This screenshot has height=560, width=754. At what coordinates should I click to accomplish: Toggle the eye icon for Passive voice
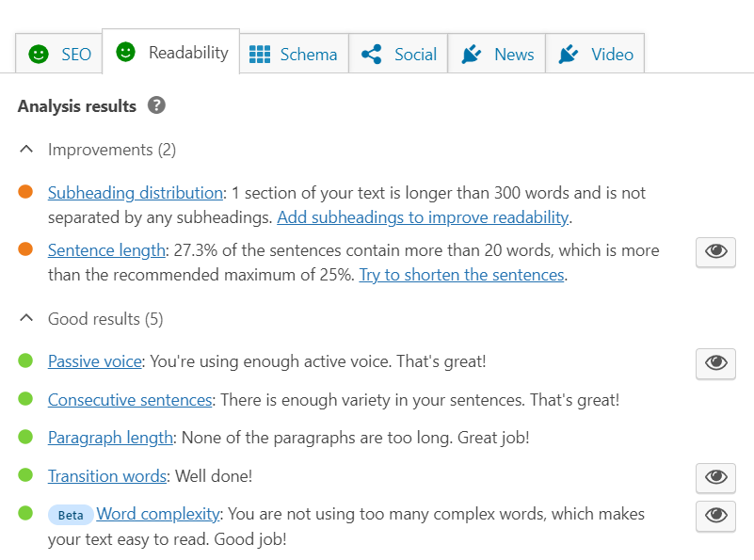(715, 363)
